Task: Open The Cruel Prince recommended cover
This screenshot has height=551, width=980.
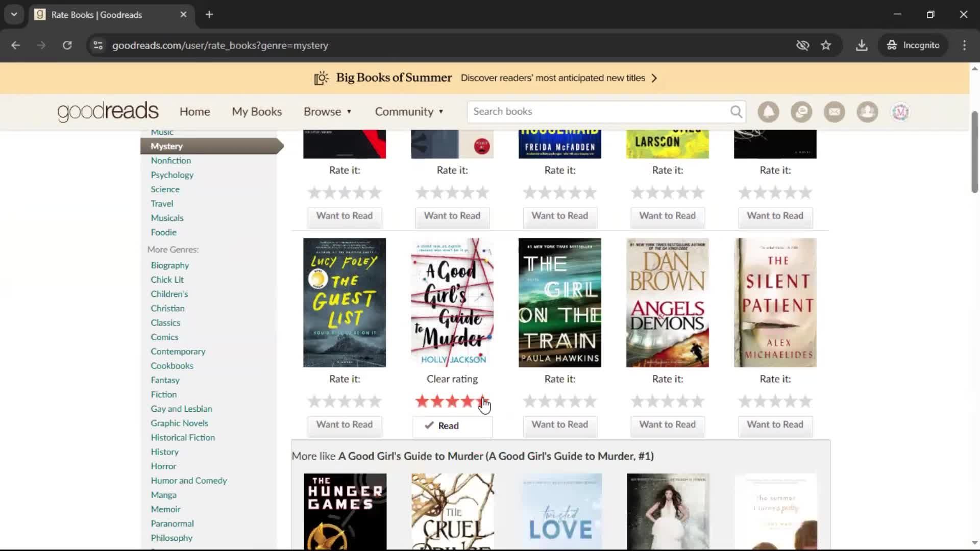Action: pos(453,512)
